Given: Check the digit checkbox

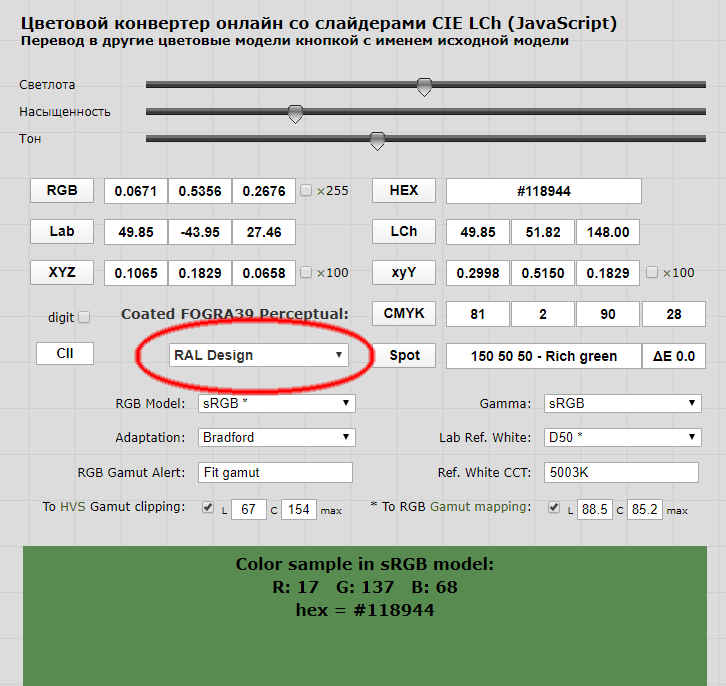Looking at the screenshot, I should click(84, 317).
